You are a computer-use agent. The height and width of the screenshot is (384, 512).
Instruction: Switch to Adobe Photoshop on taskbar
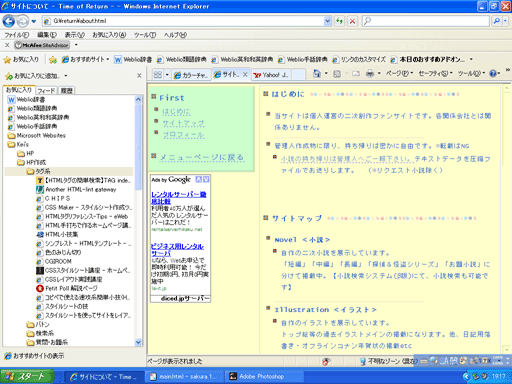click(264, 377)
